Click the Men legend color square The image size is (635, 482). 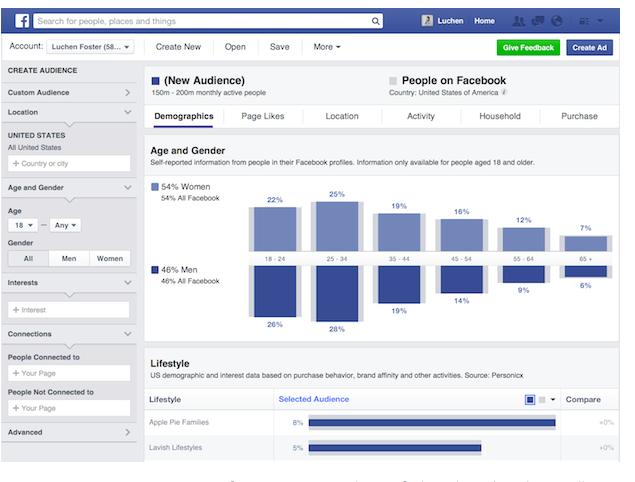(x=155, y=270)
